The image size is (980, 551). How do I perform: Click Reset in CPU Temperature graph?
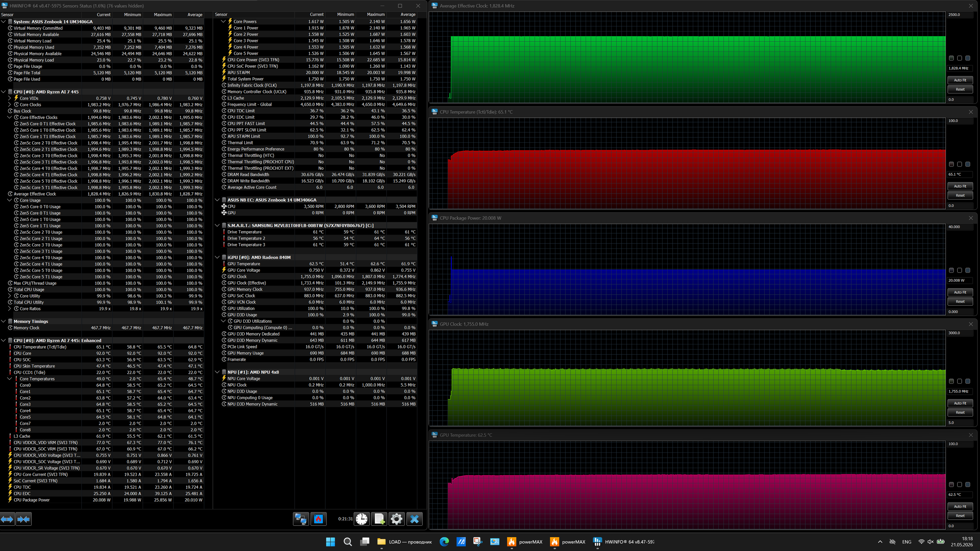coord(960,196)
